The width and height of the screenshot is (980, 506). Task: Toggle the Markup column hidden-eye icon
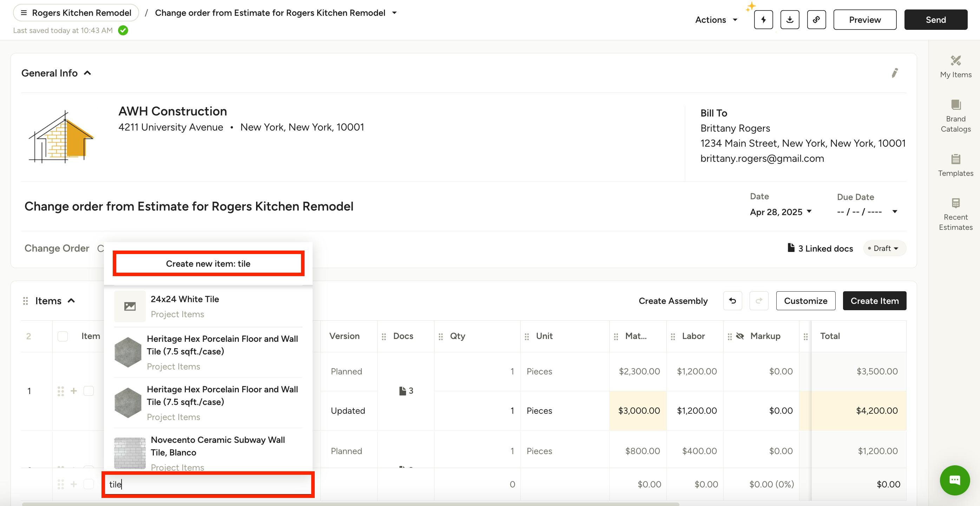coord(740,336)
